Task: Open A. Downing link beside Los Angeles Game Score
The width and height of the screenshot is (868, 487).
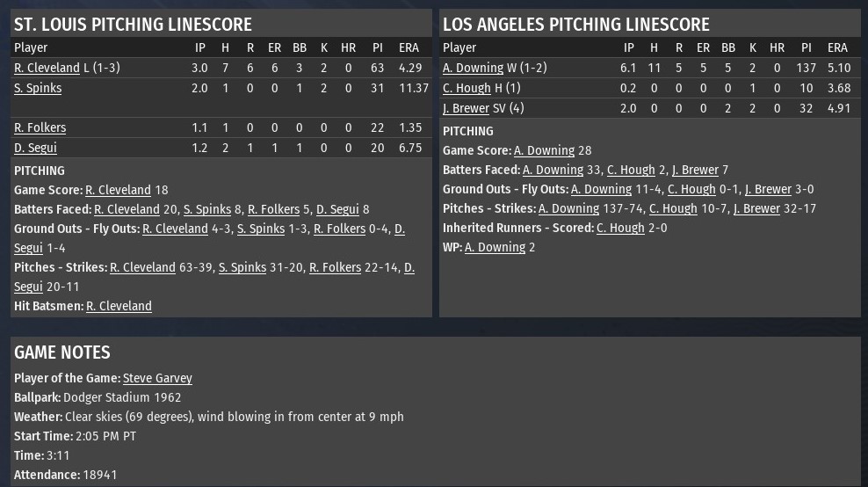Action: (544, 150)
